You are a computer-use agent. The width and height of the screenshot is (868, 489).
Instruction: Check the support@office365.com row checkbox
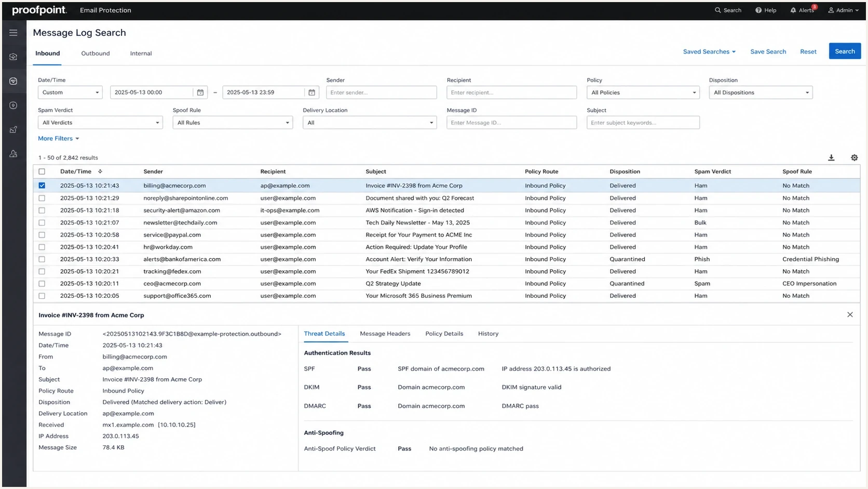pos(42,296)
